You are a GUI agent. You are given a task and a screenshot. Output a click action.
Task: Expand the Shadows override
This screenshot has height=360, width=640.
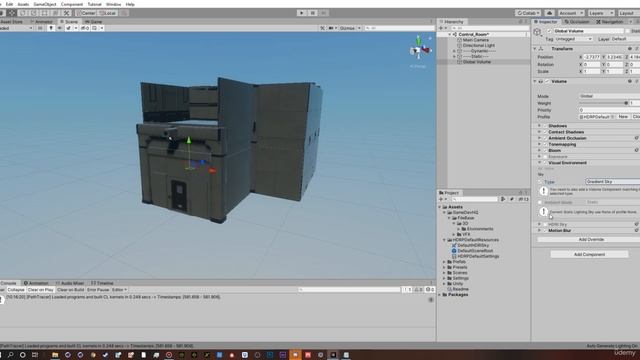539,126
